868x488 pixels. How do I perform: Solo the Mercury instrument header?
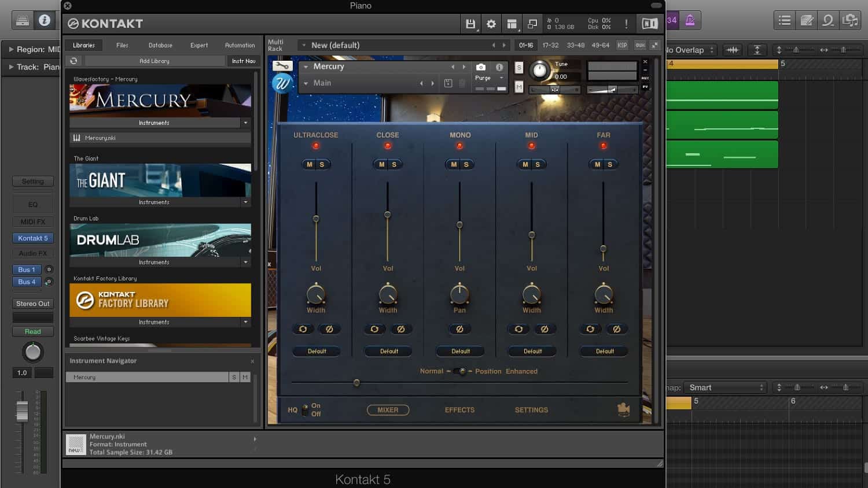519,68
